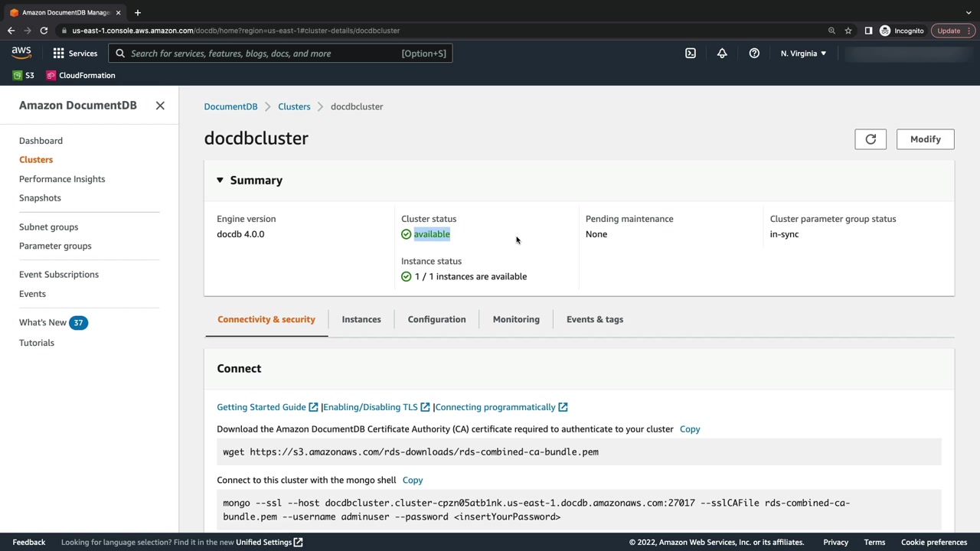Click the AWS logo home icon
980x551 pixels.
click(x=21, y=53)
